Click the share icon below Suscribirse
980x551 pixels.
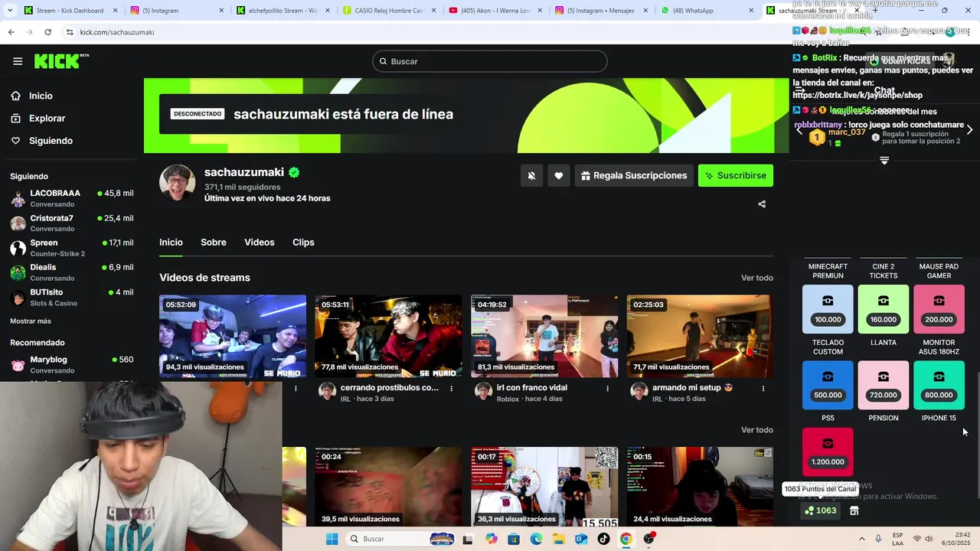pos(762,204)
